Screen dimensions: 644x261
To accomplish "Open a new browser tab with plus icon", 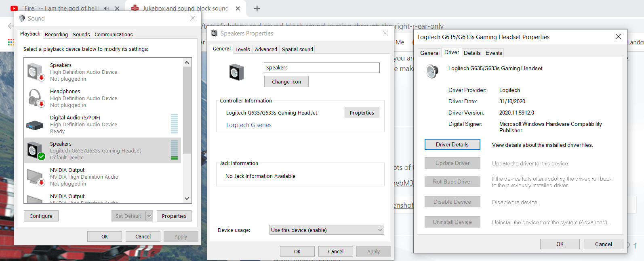I will click(x=257, y=8).
